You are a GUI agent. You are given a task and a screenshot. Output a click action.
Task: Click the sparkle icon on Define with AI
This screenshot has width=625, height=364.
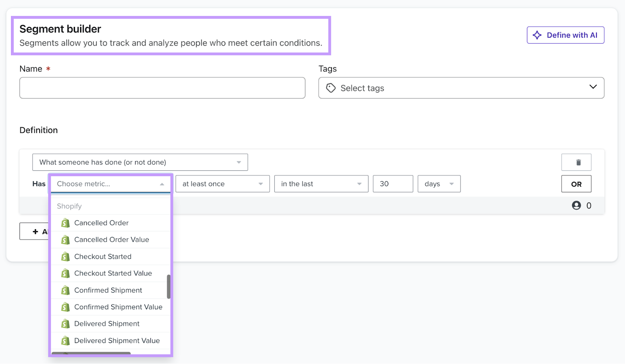[537, 35]
